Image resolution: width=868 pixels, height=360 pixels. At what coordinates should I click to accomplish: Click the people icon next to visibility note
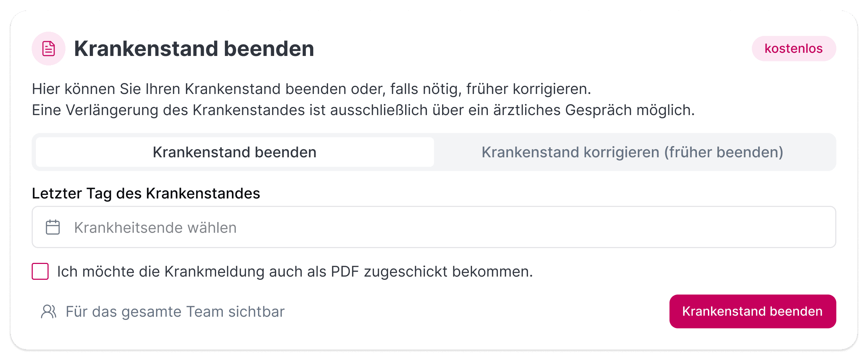pyautogui.click(x=48, y=311)
